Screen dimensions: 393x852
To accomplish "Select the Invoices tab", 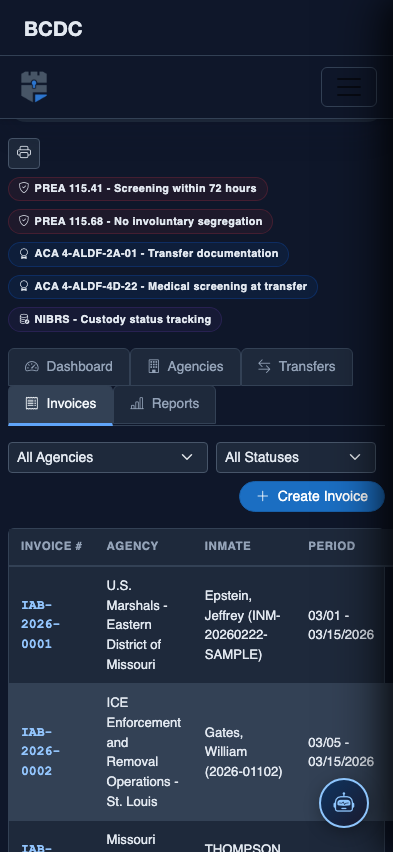I will click(x=60, y=405).
